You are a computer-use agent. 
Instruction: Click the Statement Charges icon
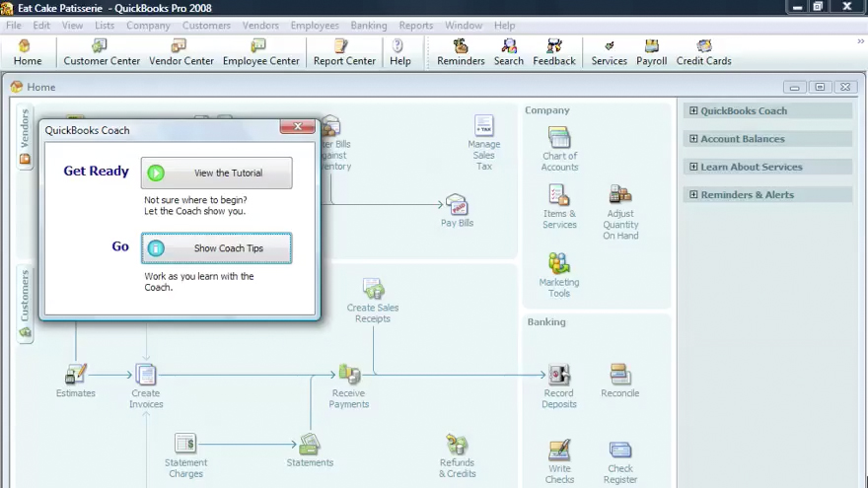185,455
